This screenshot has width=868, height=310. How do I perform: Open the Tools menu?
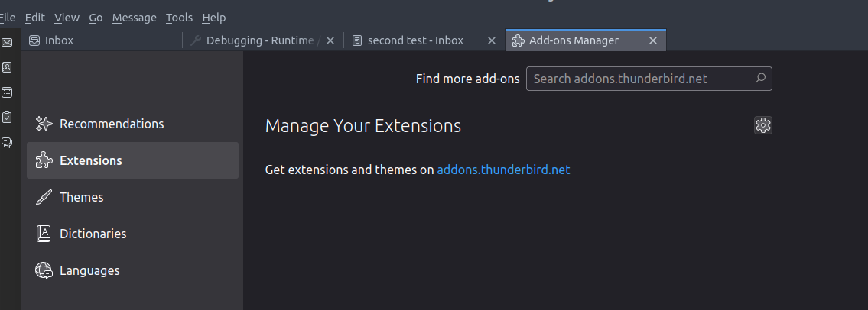pos(179,18)
